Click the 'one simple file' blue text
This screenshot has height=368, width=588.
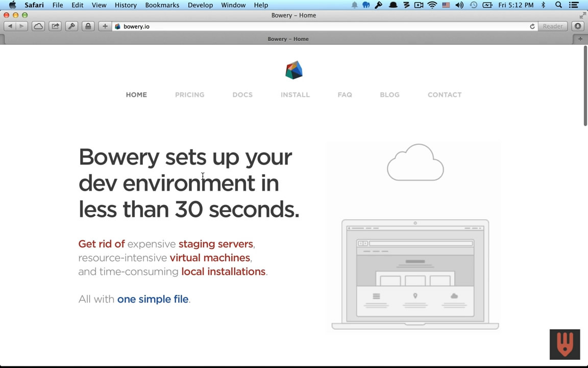(x=153, y=299)
